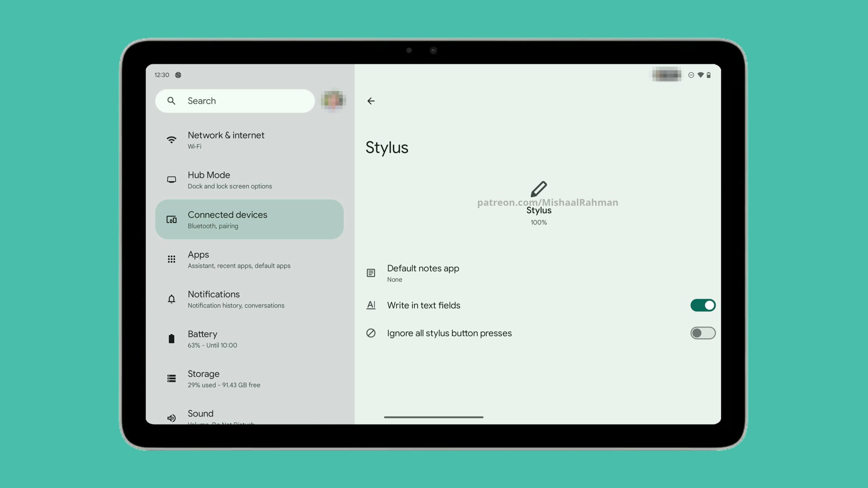Click the Wi-Fi icon beside Network & internet
Viewport: 868px width, 488px height.
[171, 140]
